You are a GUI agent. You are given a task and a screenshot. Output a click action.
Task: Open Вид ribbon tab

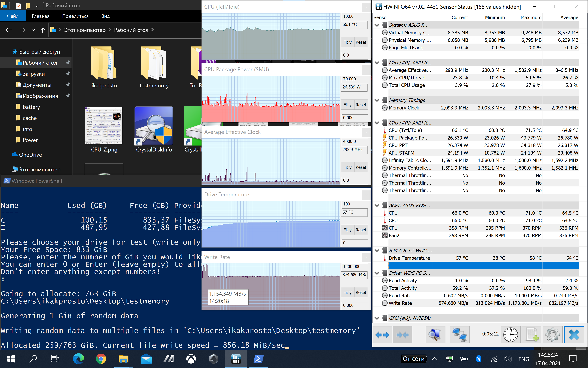tap(106, 16)
